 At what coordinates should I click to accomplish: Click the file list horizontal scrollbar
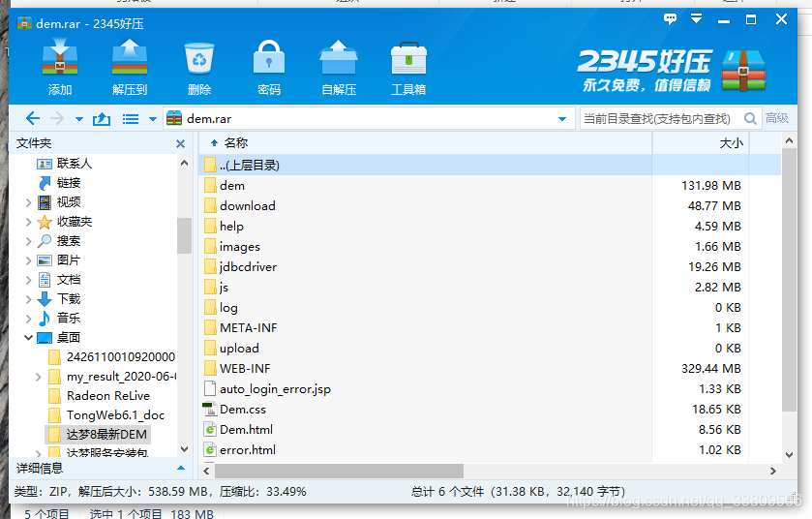click(x=339, y=471)
